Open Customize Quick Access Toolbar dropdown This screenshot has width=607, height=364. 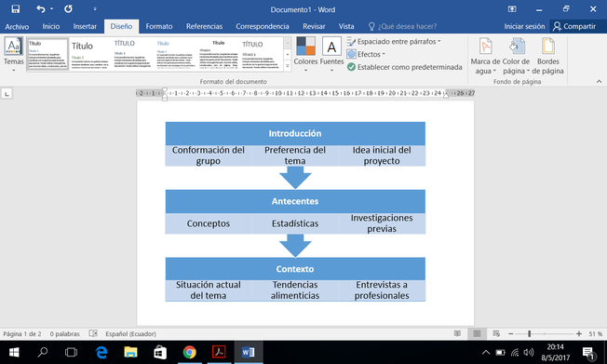[95, 9]
